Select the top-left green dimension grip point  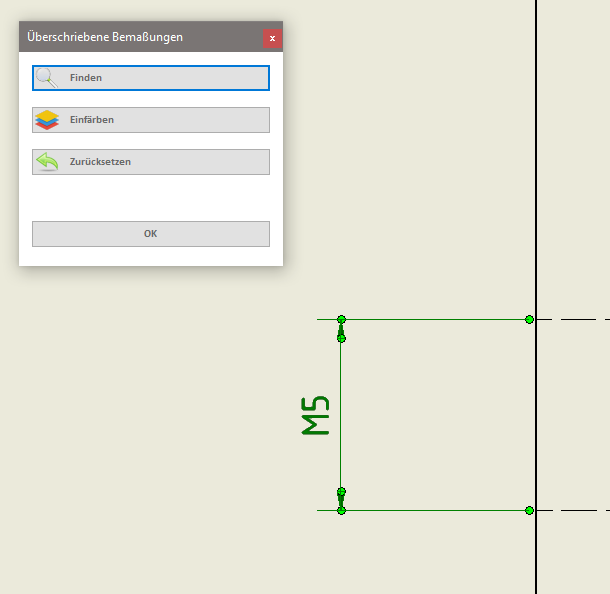(x=341, y=320)
